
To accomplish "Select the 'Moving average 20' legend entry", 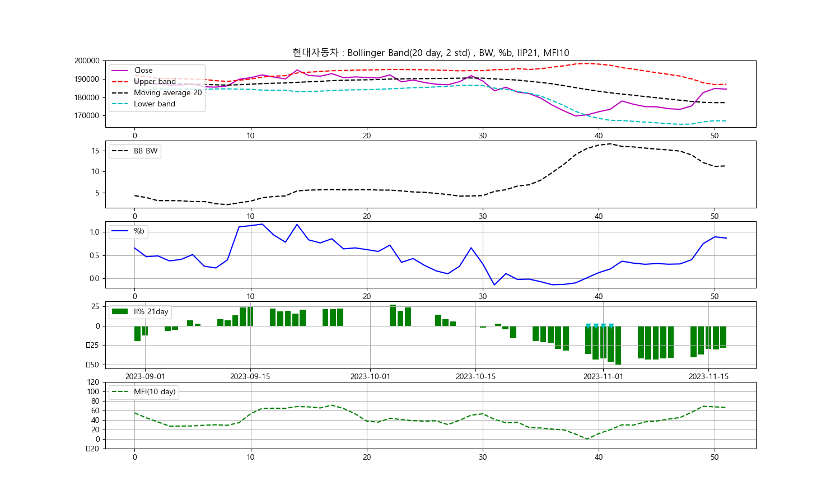I will [168, 93].
